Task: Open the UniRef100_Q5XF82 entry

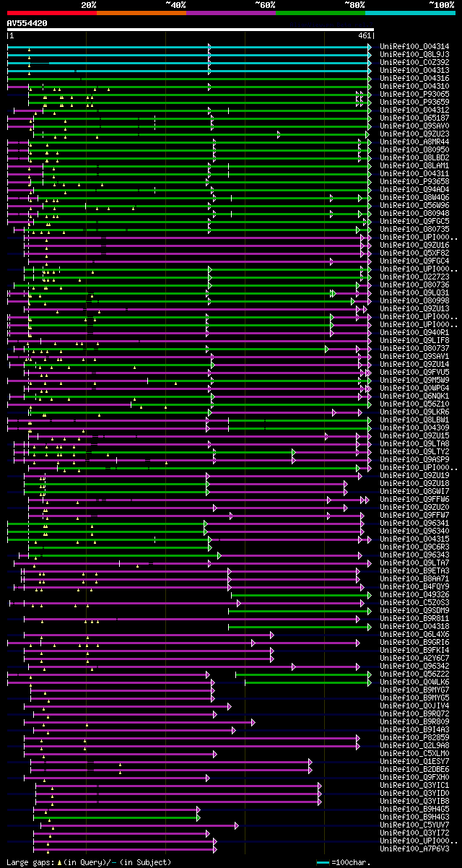Action: (x=414, y=253)
